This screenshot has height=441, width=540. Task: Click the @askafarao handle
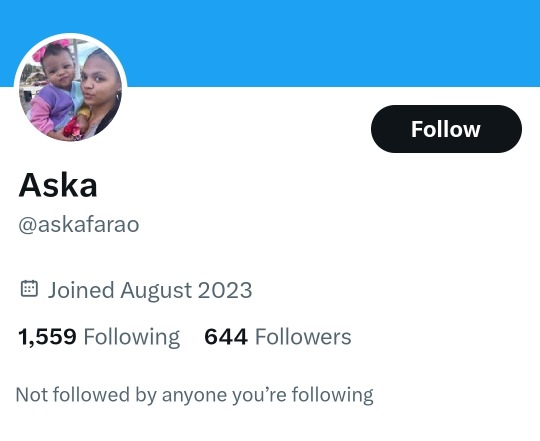tap(79, 224)
